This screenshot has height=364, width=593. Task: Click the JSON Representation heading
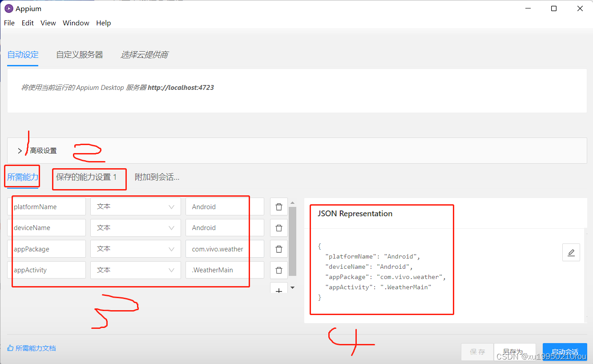pyautogui.click(x=355, y=214)
